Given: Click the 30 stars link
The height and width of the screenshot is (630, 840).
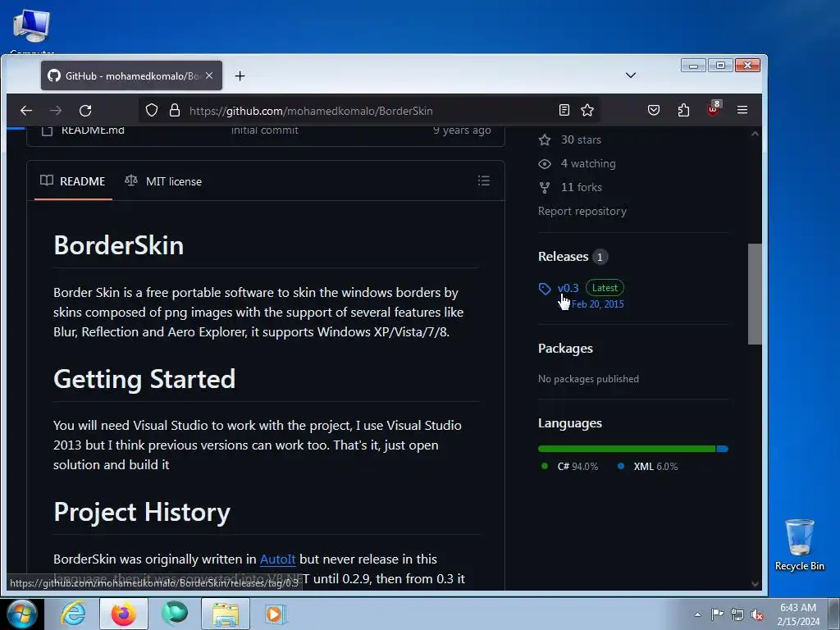Looking at the screenshot, I should click(581, 139).
